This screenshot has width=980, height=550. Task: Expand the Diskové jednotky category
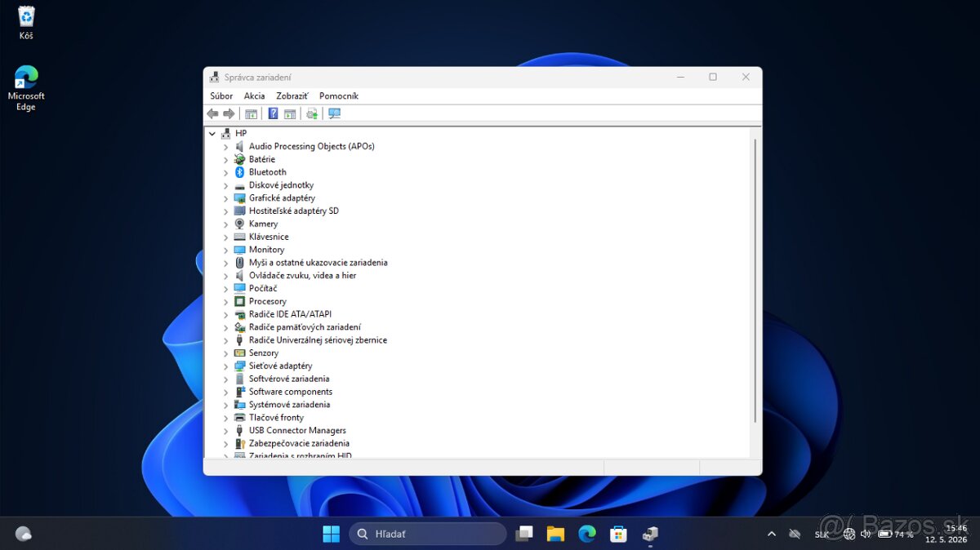[x=226, y=185]
